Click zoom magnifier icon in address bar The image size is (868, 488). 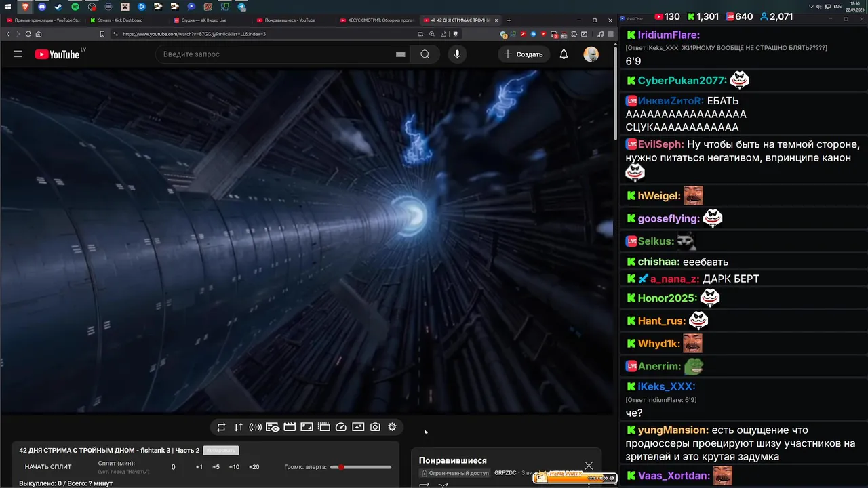coord(431,34)
